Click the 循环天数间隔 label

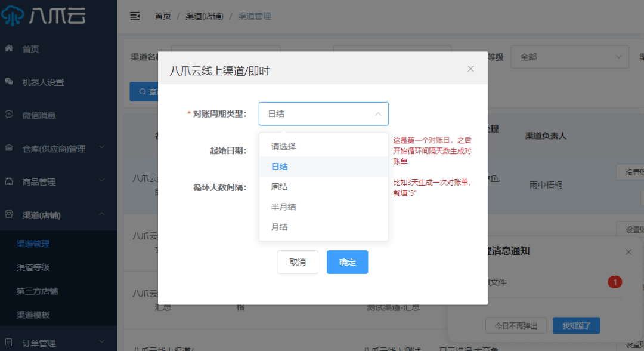[x=219, y=187]
